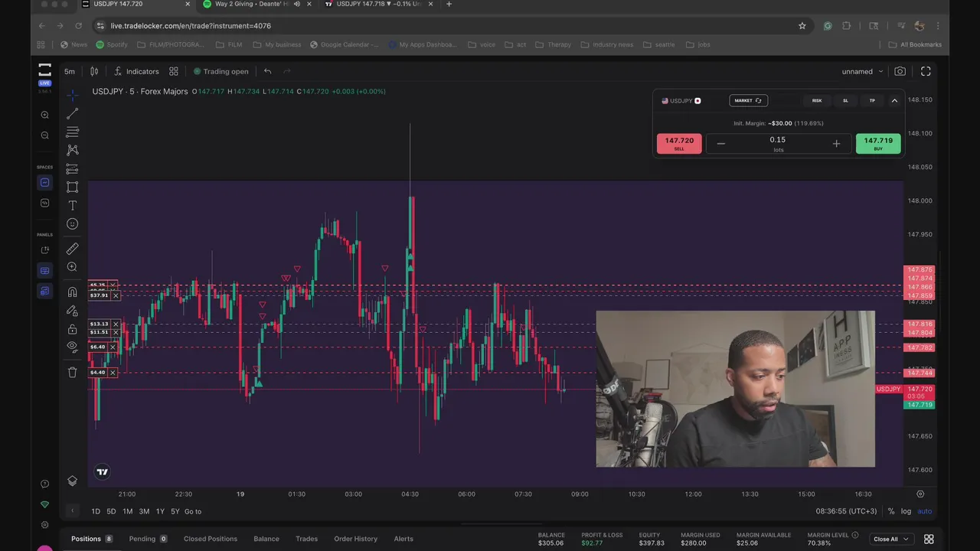
Task: Switch order type from MARKET
Action: click(748, 100)
